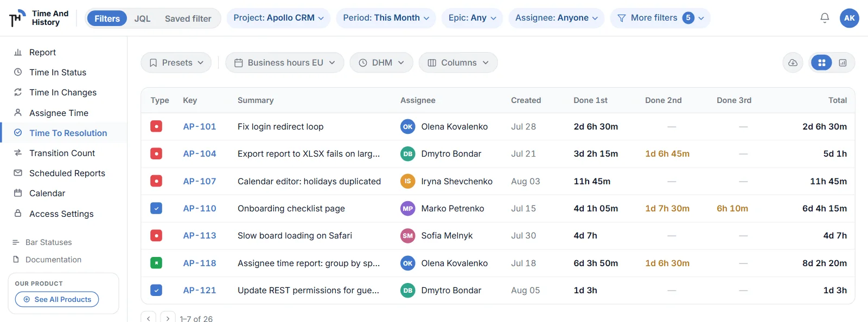Open Calendar in the sidebar

tap(64, 193)
